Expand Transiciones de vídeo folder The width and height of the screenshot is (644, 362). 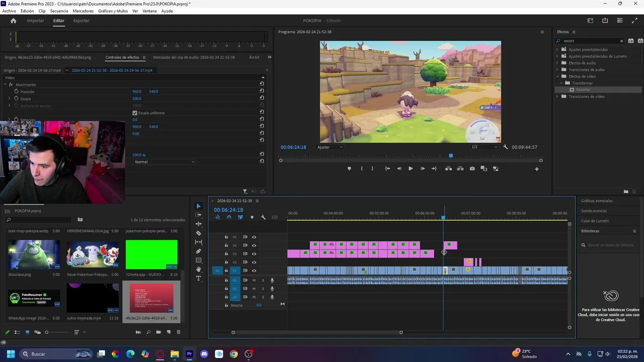point(557,96)
